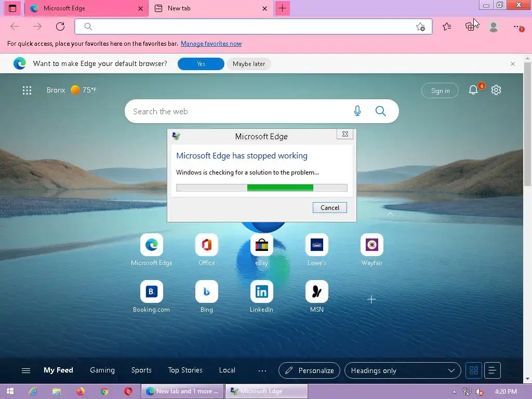Open the Collections toolbar icon
The image size is (532, 399).
(x=470, y=26)
